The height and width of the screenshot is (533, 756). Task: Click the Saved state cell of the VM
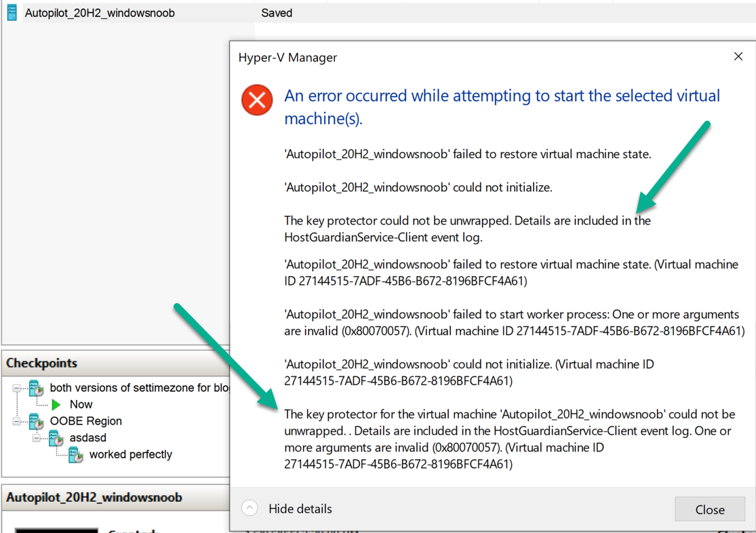coord(277,13)
